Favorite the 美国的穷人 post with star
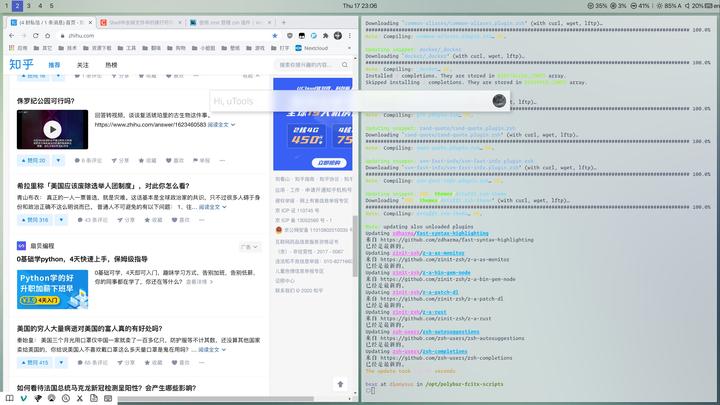The height and width of the screenshot is (405, 720). tap(153, 363)
